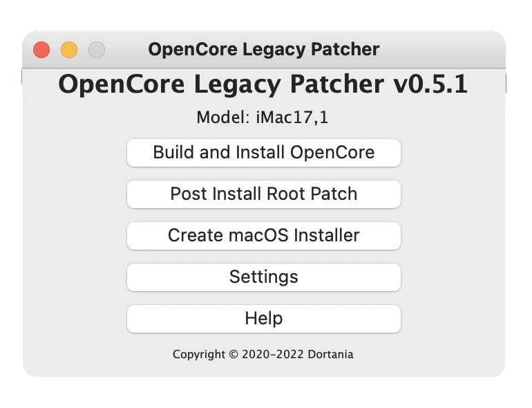The image size is (532, 408).
Task: Open the Post Install Root Patch option
Action: click(264, 194)
